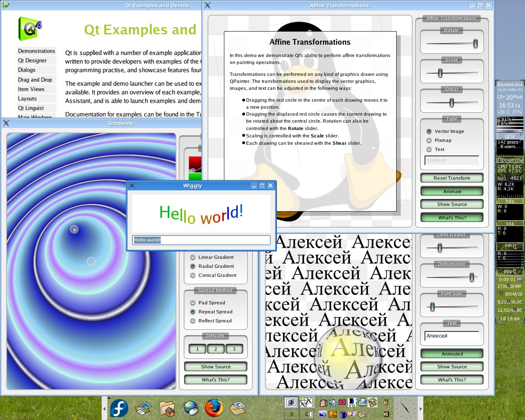Open the Klipper clipboard tray icon

323,403
